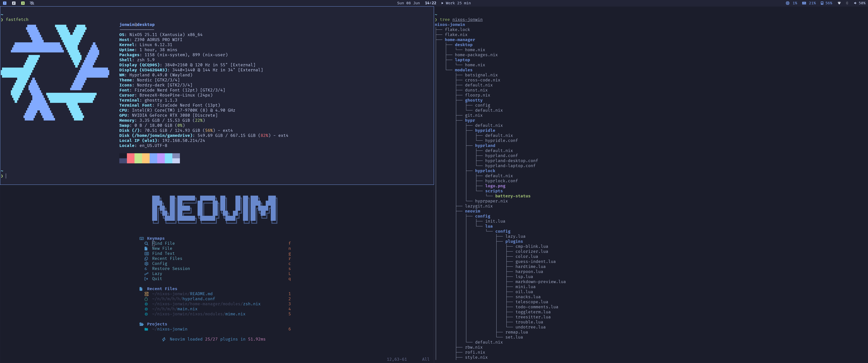Image resolution: width=868 pixels, height=363 pixels.
Task: Click the gear icon beside Config
Action: point(146,264)
